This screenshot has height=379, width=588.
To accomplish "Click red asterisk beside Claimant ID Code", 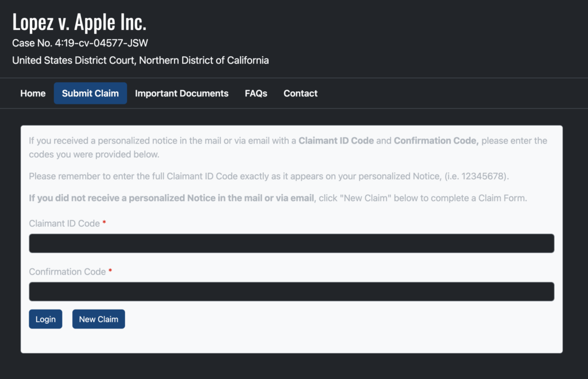I will (x=105, y=222).
